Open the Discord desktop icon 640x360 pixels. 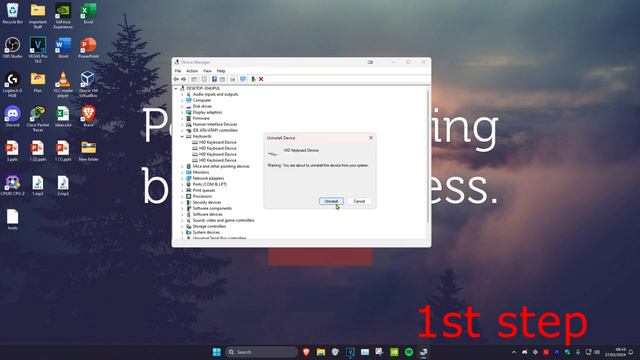pos(13,116)
